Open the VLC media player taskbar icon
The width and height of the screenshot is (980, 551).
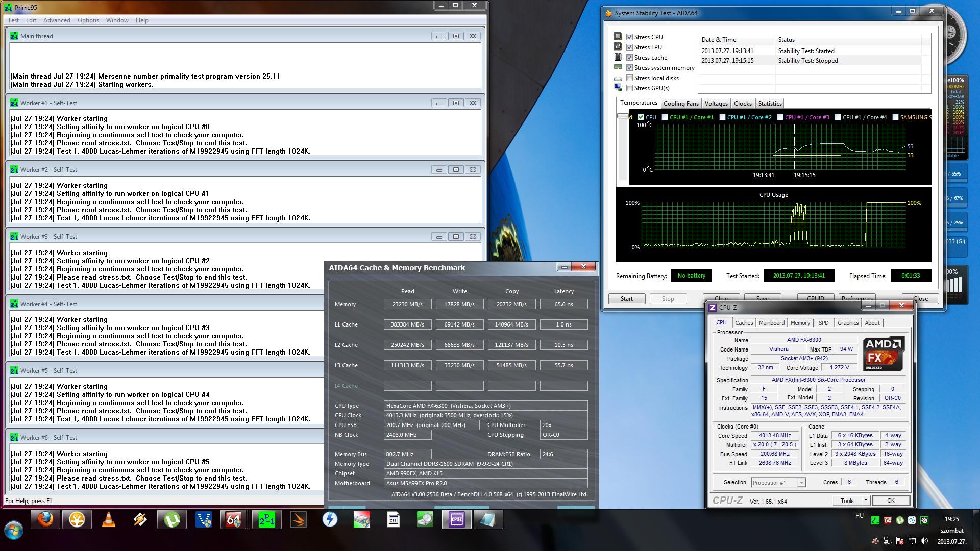point(108,520)
